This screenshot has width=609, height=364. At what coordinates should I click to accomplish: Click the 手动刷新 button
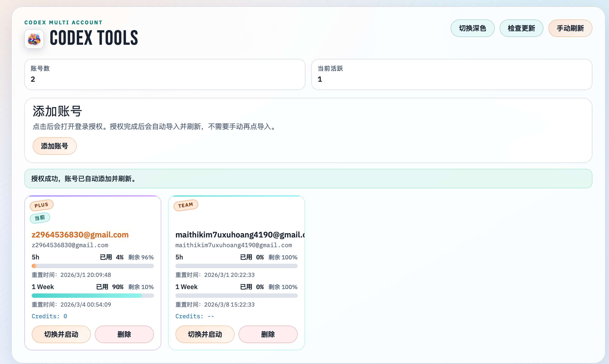[570, 28]
